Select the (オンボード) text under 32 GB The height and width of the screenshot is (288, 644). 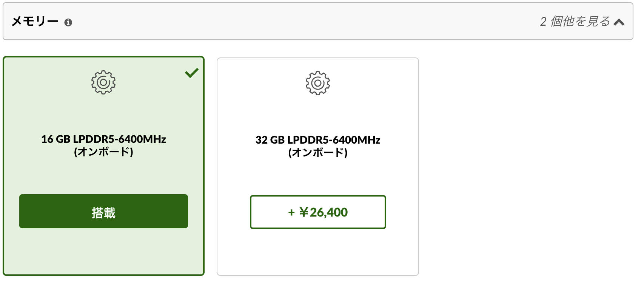coord(318,153)
